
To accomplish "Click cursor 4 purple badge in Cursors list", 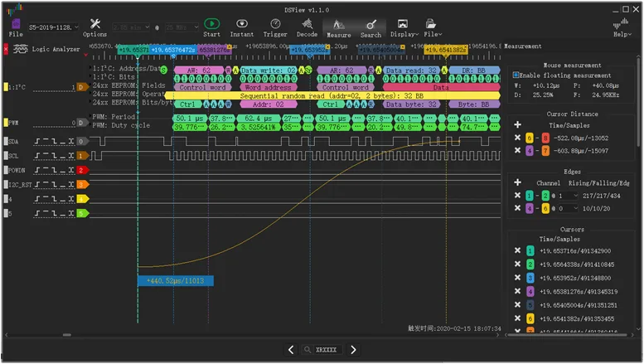I will [x=530, y=291].
